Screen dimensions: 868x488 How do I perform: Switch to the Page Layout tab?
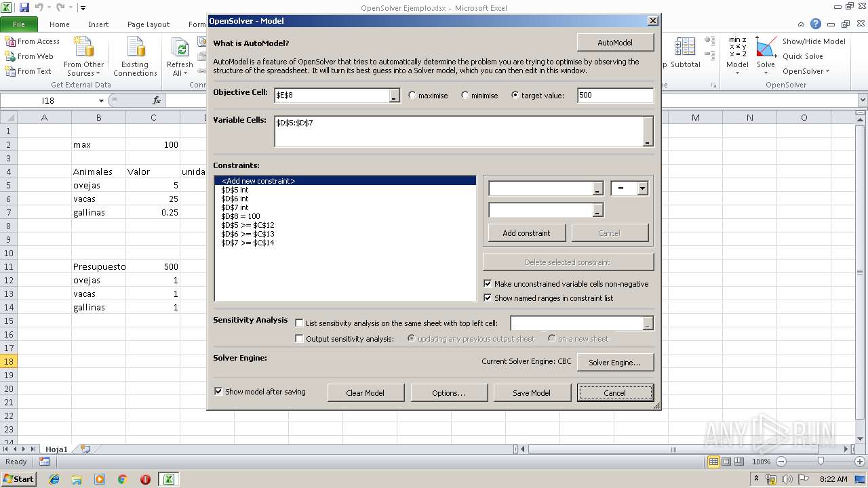click(x=149, y=24)
